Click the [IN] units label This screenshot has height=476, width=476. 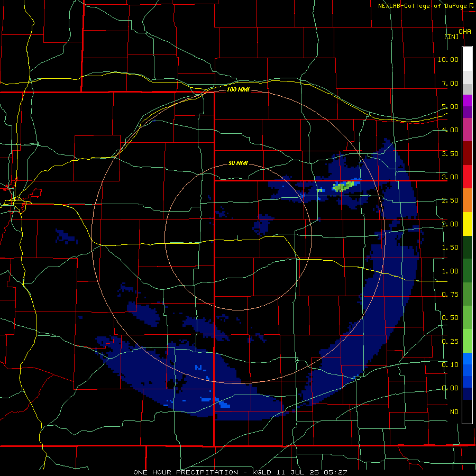(452, 36)
